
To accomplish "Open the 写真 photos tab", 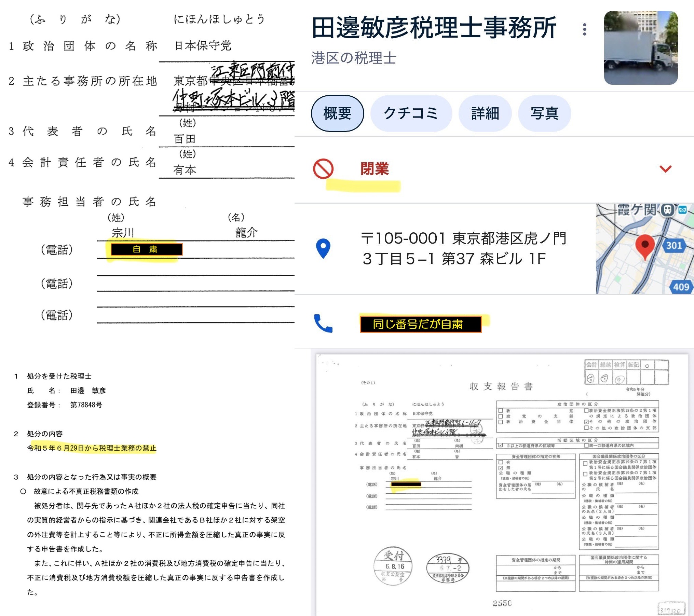I will click(544, 113).
